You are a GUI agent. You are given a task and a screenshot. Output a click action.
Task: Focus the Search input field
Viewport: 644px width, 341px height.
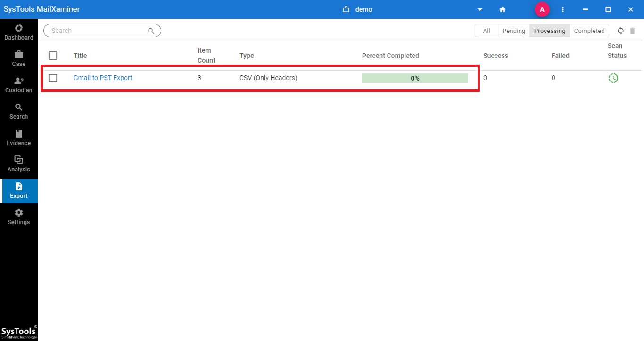coord(102,31)
